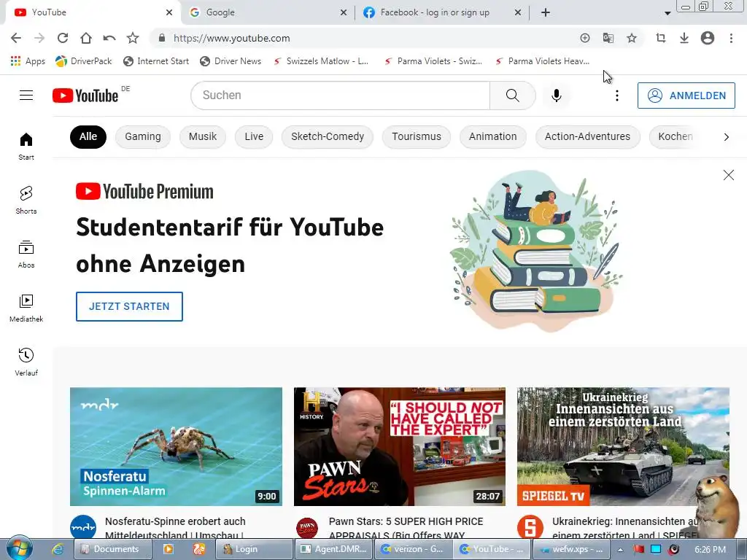
Task: Open the Driver News bookmark
Action: (231, 61)
